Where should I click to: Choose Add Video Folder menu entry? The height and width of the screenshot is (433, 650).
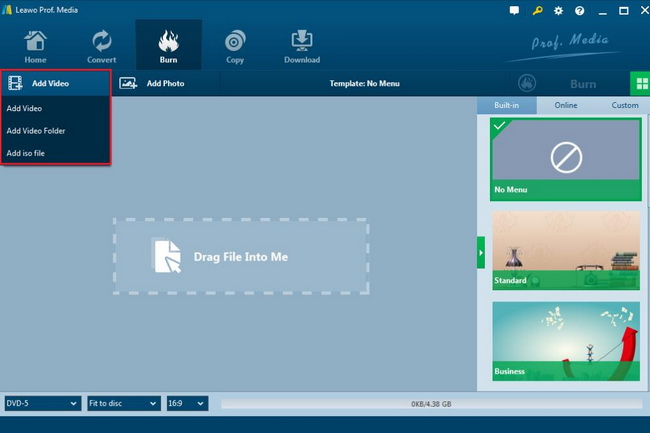pyautogui.click(x=56, y=131)
